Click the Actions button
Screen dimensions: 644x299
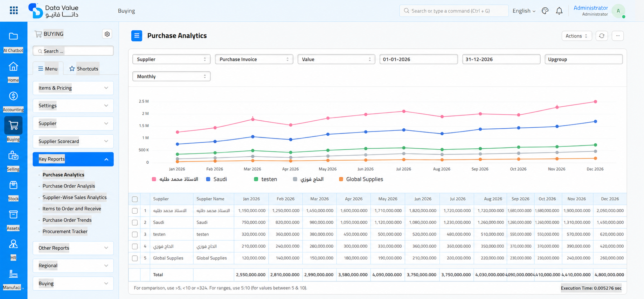[x=576, y=36]
